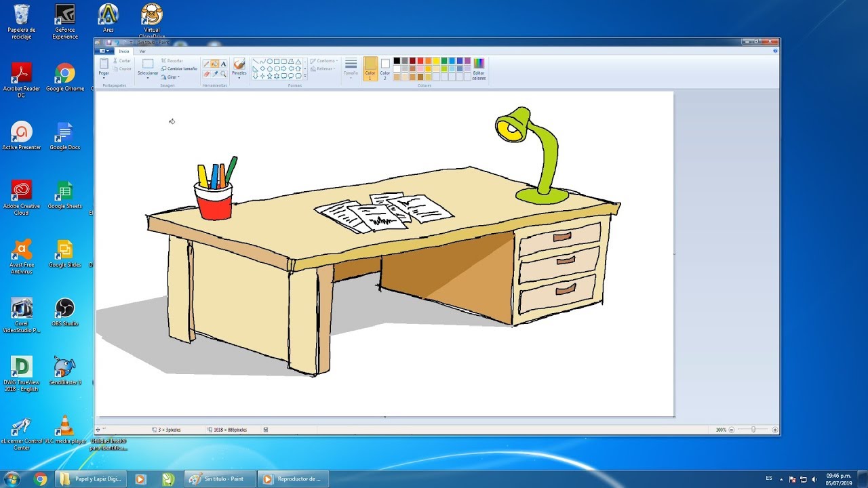
Task: Open the Contorno outline dropdown
Action: coord(323,61)
